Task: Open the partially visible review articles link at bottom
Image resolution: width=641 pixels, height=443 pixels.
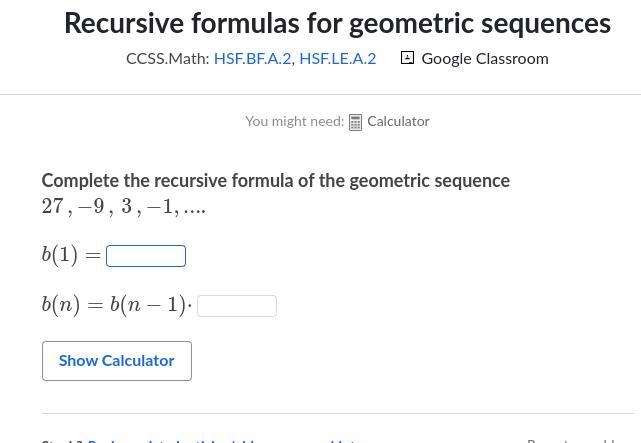Action: (224, 441)
